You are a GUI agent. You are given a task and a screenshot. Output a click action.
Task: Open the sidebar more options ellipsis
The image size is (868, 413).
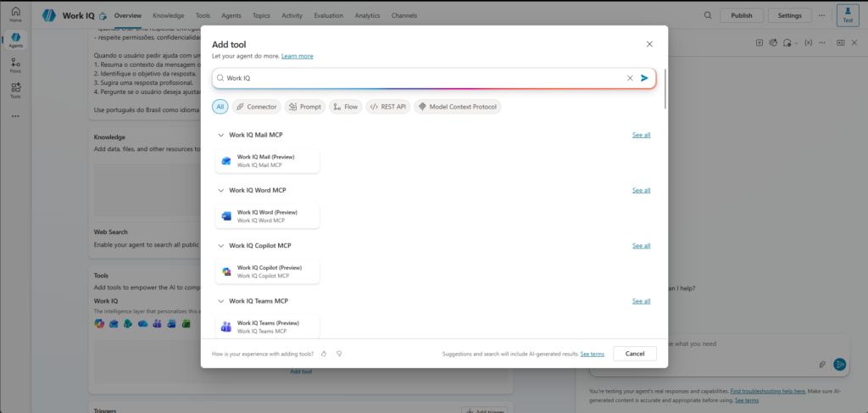(x=15, y=116)
